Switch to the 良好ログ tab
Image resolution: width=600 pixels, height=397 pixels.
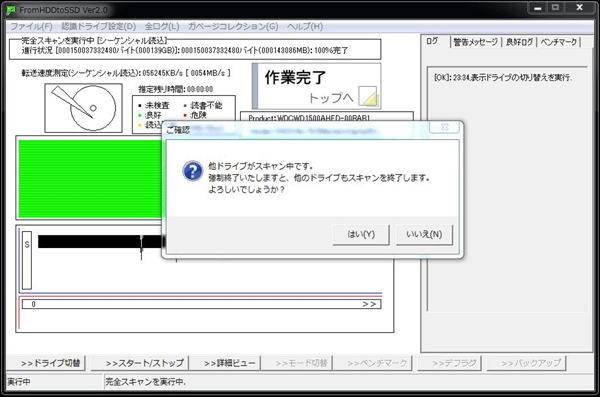(519, 42)
